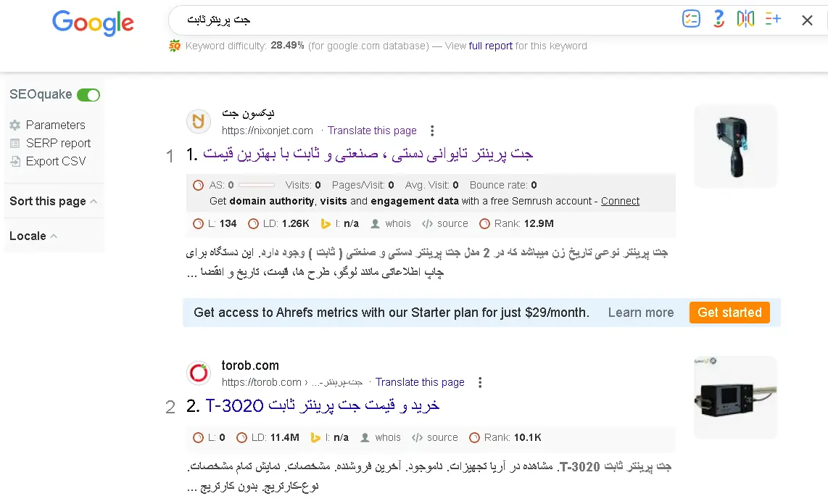The height and width of the screenshot is (504, 828).
Task: Open the three-dot menu beside nixonjet.com result
Action: 432,131
